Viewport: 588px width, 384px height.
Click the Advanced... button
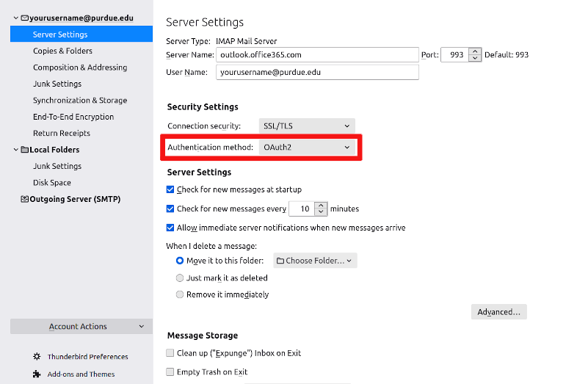498,312
